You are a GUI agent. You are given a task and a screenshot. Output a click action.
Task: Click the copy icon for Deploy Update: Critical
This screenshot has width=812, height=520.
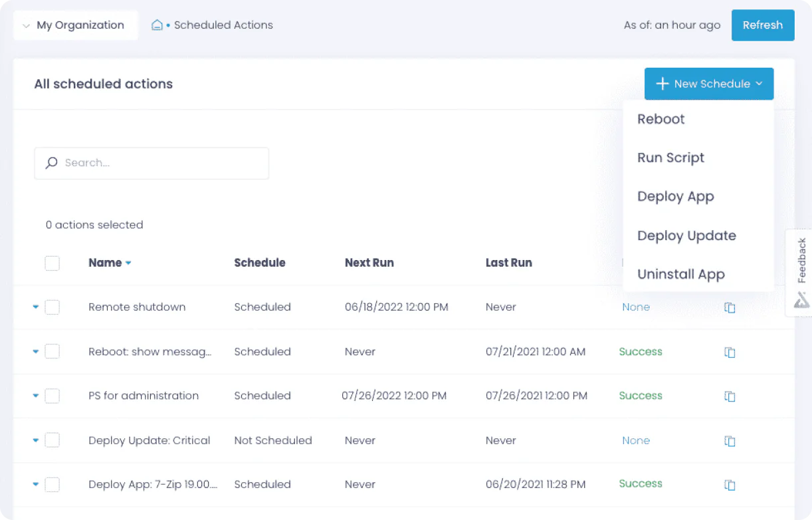[730, 440]
